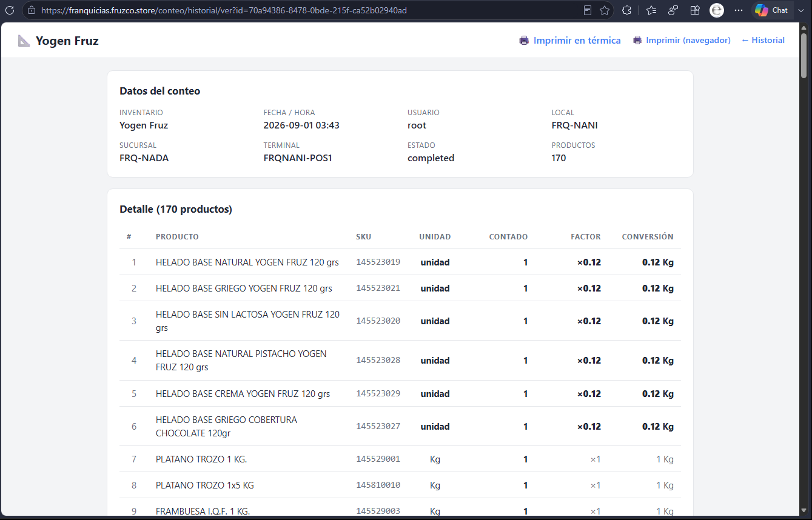Click the Inventario value Yogen Fruz
The image size is (812, 520).
coord(144,125)
